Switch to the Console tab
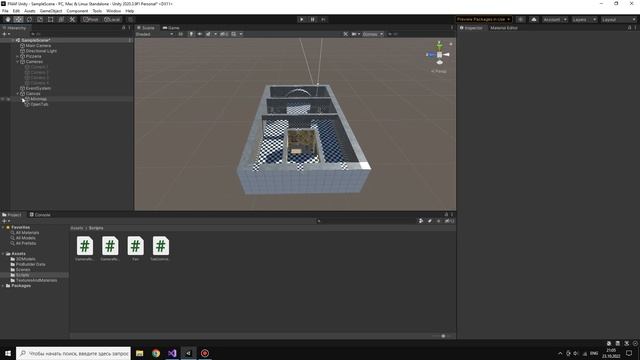This screenshot has width=640, height=360. coord(40,215)
